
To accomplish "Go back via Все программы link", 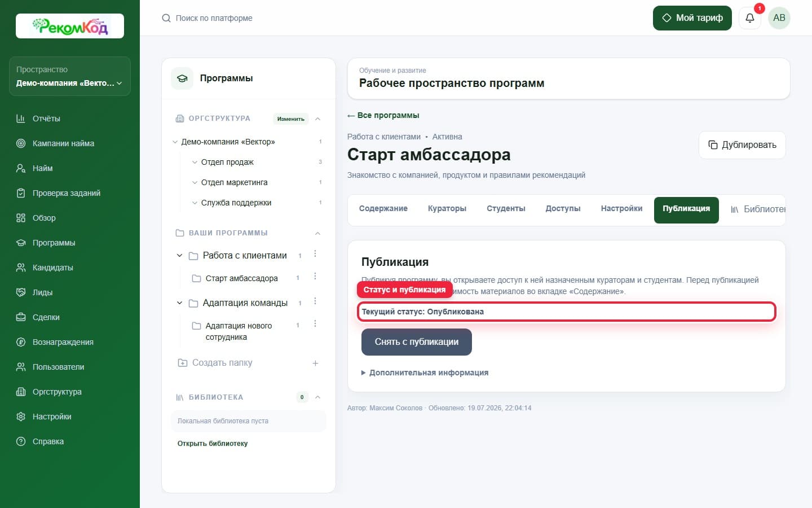I will (383, 115).
